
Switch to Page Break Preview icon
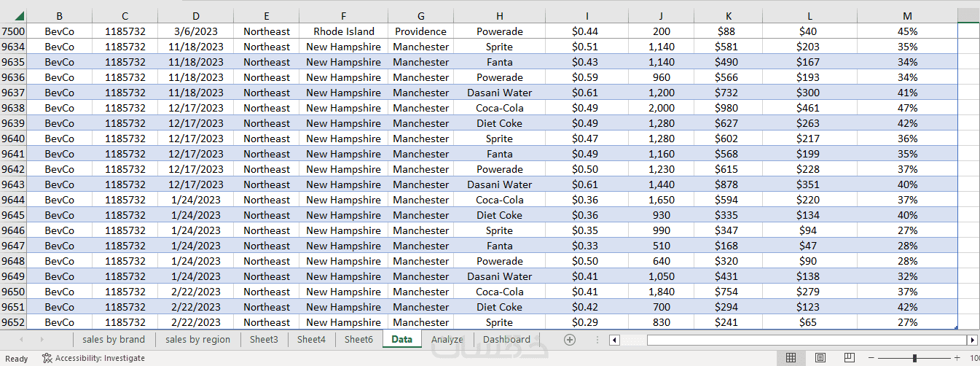tap(849, 358)
